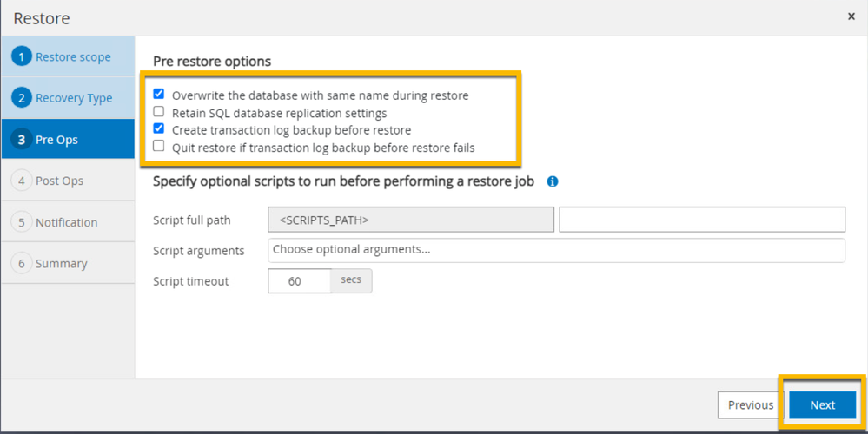Click the info icon beside optional scripts heading
The width and height of the screenshot is (868, 434).
[553, 181]
